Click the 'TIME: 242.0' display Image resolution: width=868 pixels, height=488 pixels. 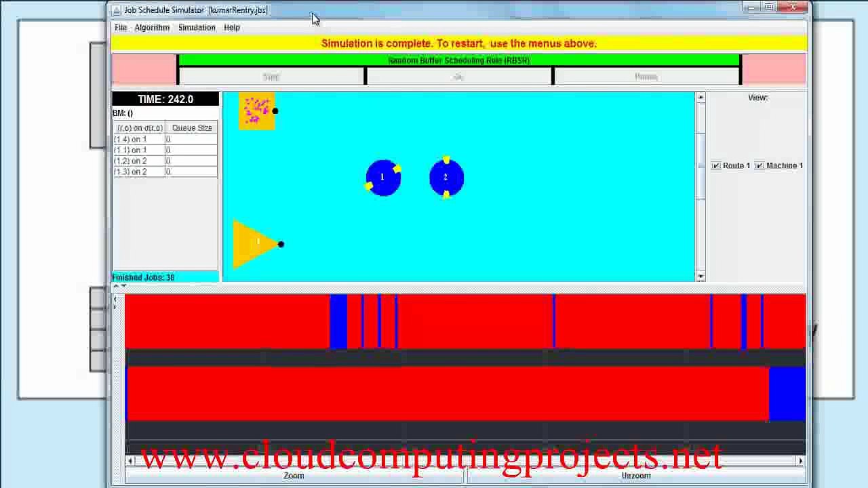(165, 100)
